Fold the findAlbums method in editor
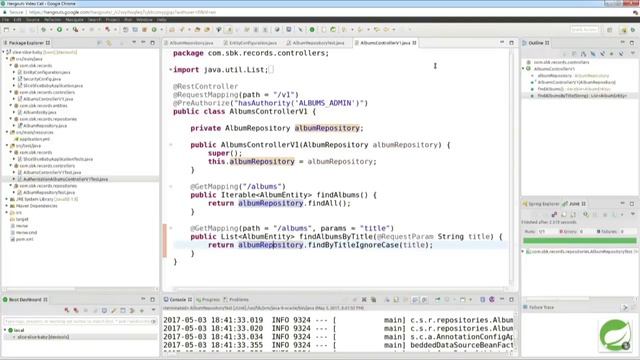 (x=171, y=187)
